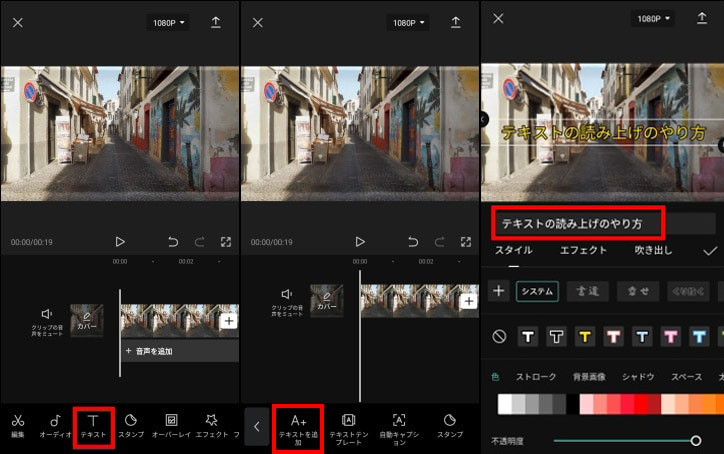Open the ストローク color options

tap(536, 377)
